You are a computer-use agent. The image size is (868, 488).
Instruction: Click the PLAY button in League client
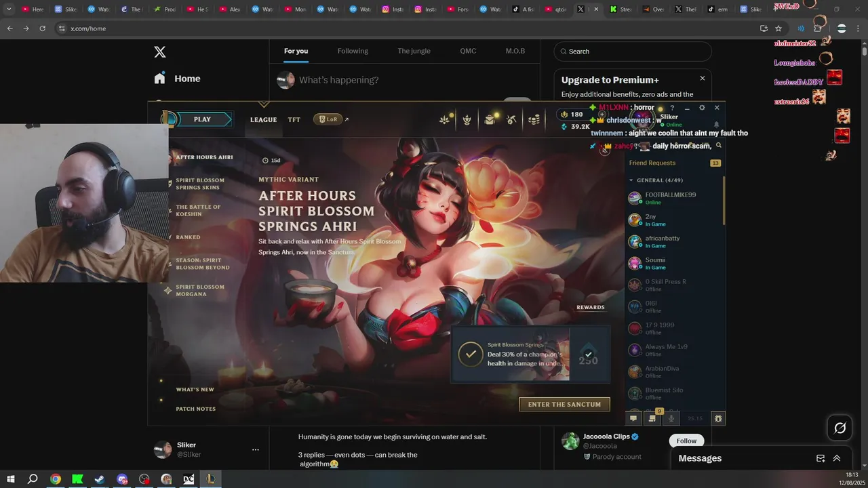coord(202,119)
